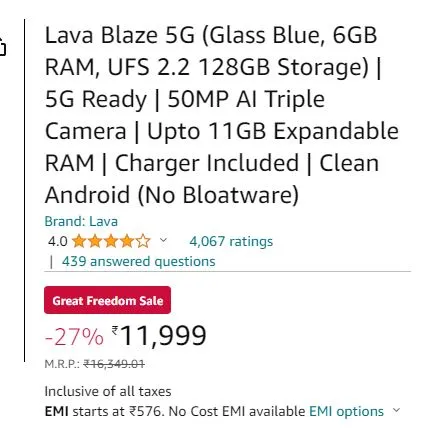Click the No Cost EMI available text
Image resolution: width=429 pixels, height=429 pixels.
click(237, 412)
